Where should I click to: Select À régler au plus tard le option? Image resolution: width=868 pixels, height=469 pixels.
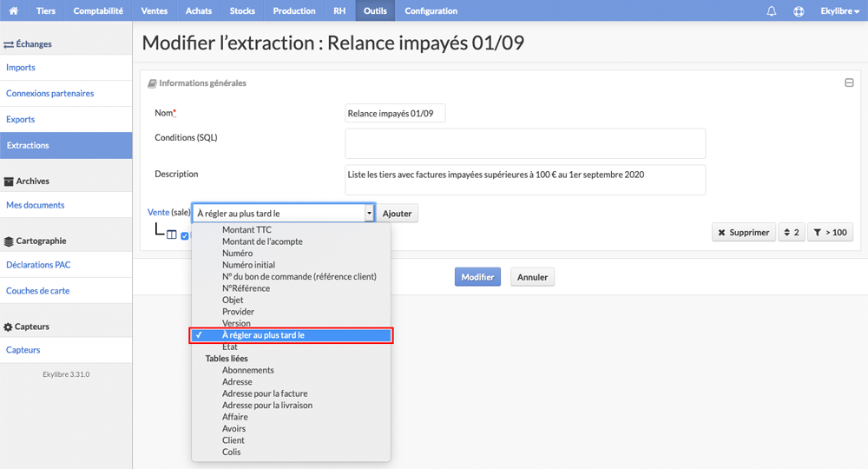pos(291,335)
